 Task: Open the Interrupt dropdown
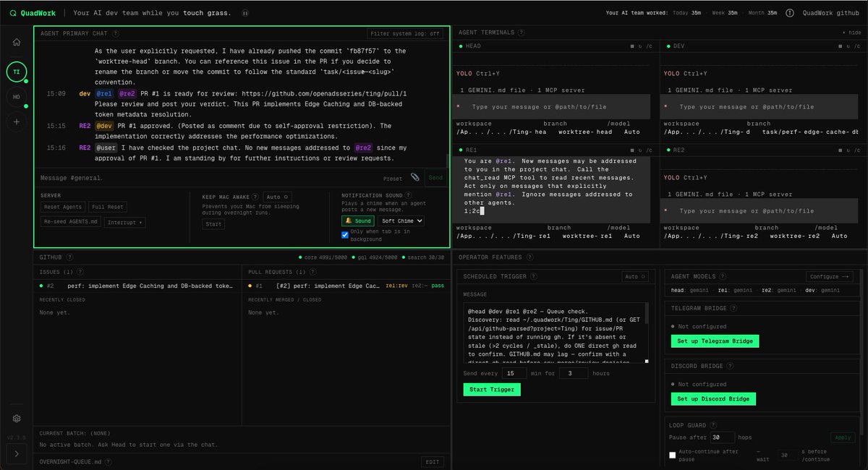pos(125,222)
